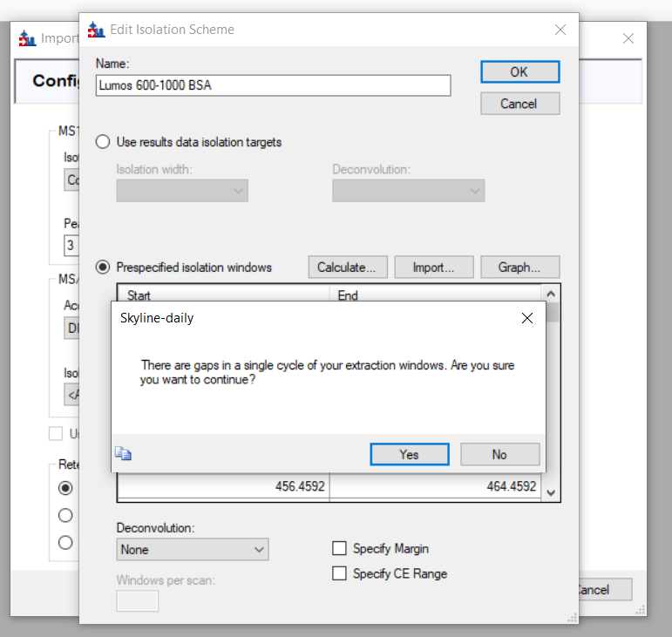Click Cancel below the OK button
The width and height of the screenshot is (672, 637).
(x=519, y=104)
